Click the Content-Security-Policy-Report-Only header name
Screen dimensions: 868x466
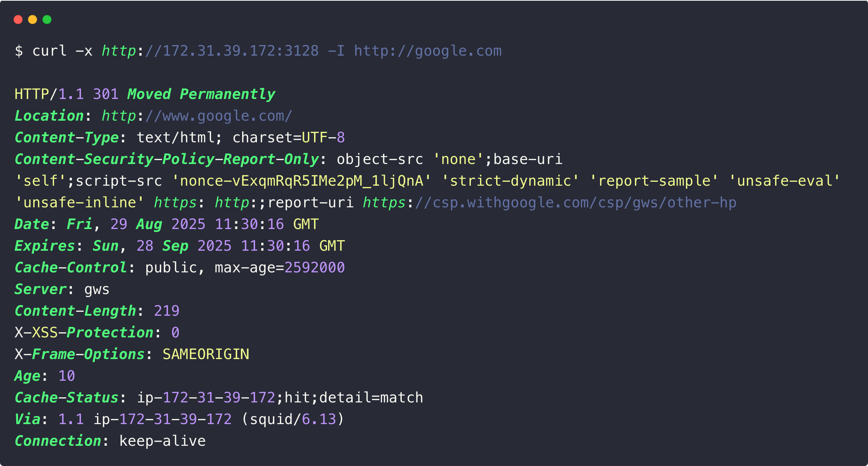pos(167,159)
